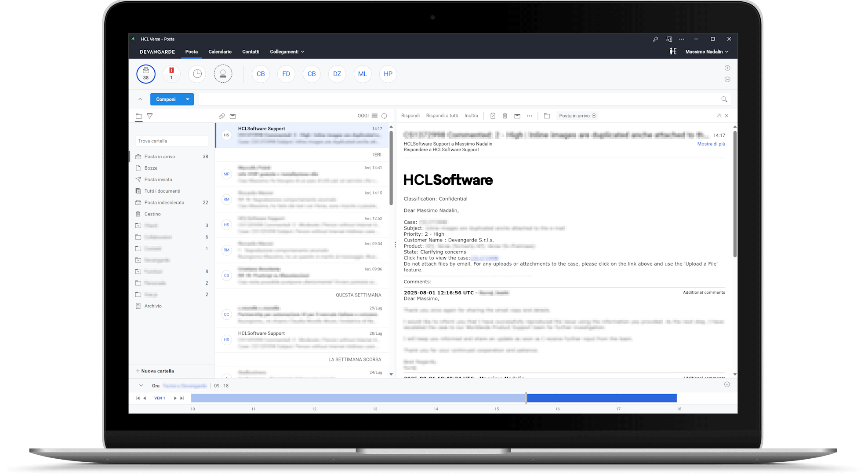Select the HP contact bubble

coord(388,74)
